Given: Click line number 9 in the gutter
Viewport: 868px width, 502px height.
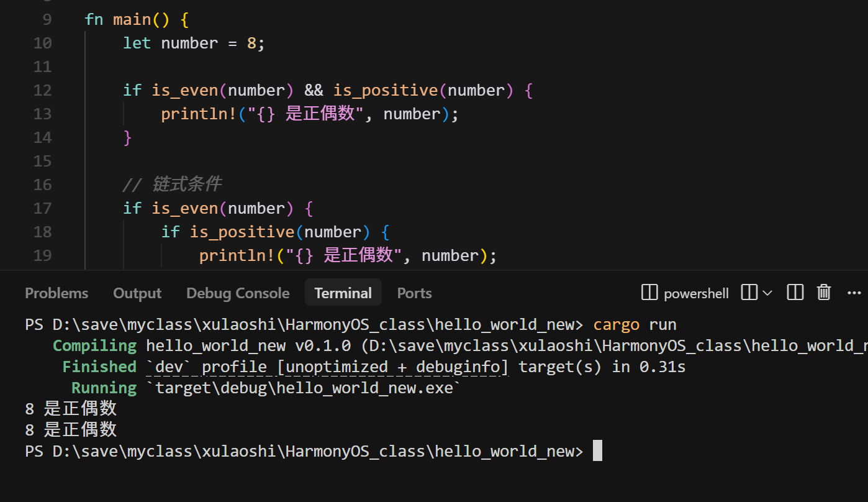Looking at the screenshot, I should [47, 19].
